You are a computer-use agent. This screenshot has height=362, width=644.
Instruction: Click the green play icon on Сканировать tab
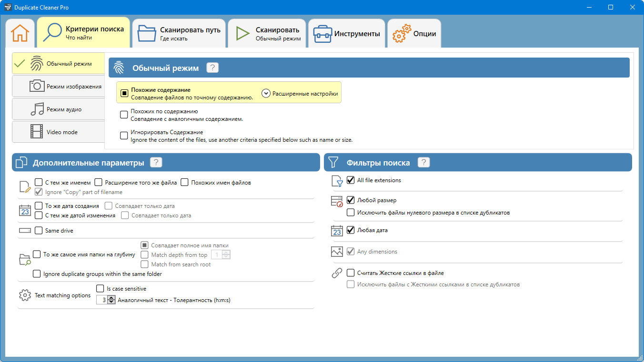click(x=242, y=33)
